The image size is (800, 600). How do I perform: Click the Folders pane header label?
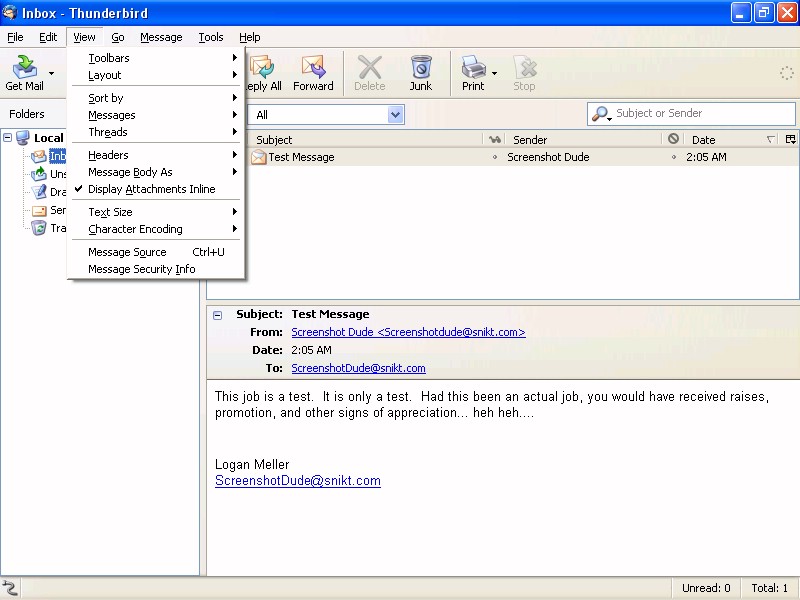coord(27,114)
